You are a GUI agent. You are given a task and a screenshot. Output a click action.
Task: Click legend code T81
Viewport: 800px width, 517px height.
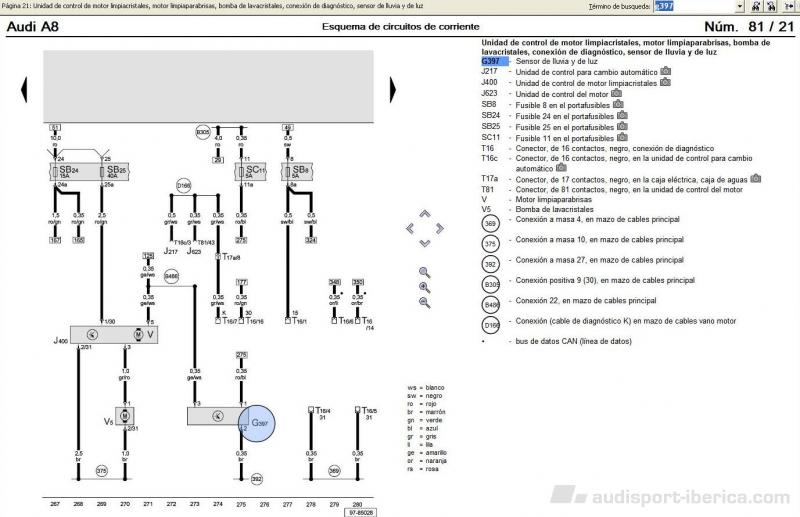[x=487, y=189]
